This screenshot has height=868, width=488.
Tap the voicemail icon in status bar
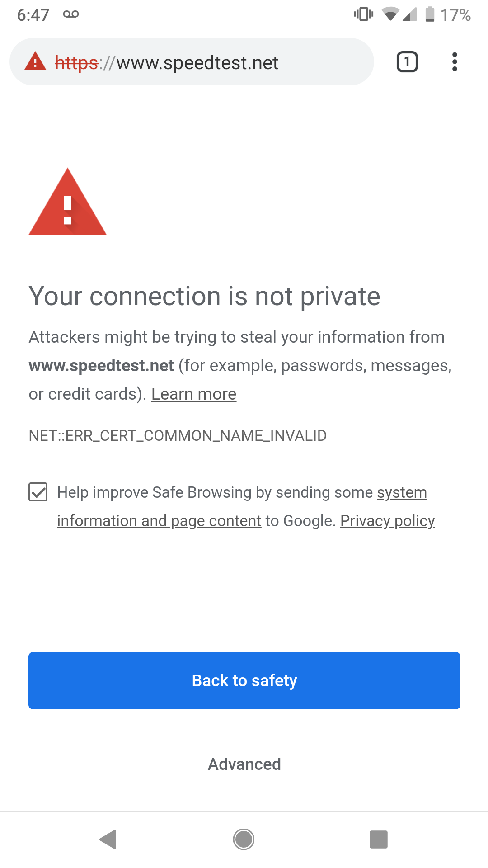coord(71,14)
